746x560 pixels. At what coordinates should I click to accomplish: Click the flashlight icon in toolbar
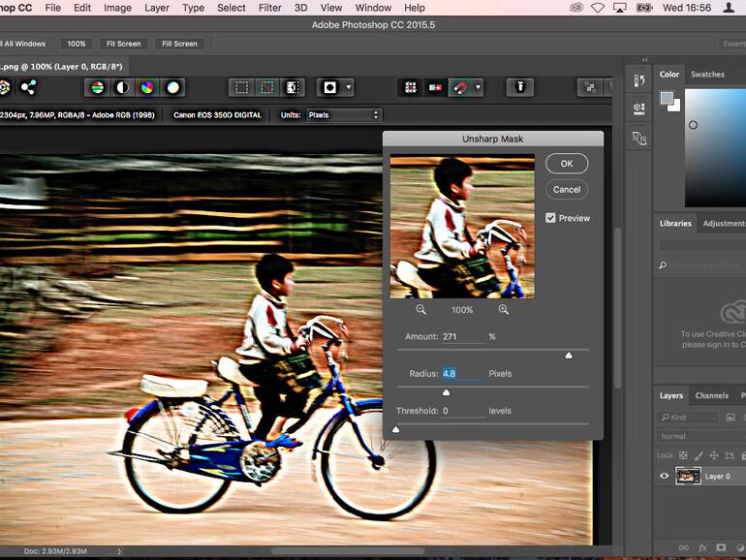[x=520, y=87]
